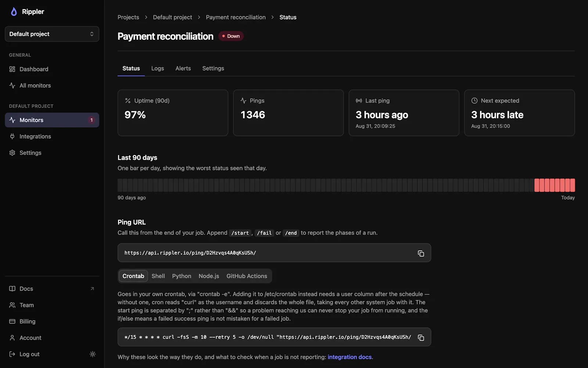Click the '/fail' code label
This screenshot has height=368, width=588.
pos(264,233)
